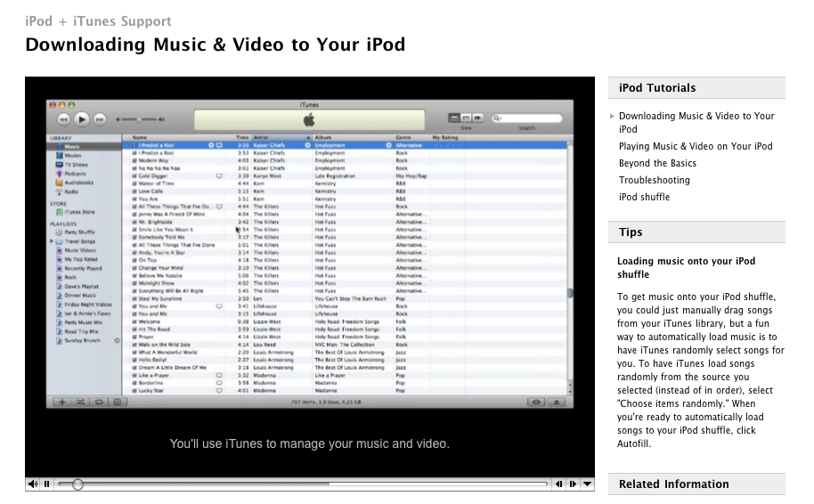814x504 pixels.
Task: Click the add playlist plus button
Action: click(x=61, y=402)
